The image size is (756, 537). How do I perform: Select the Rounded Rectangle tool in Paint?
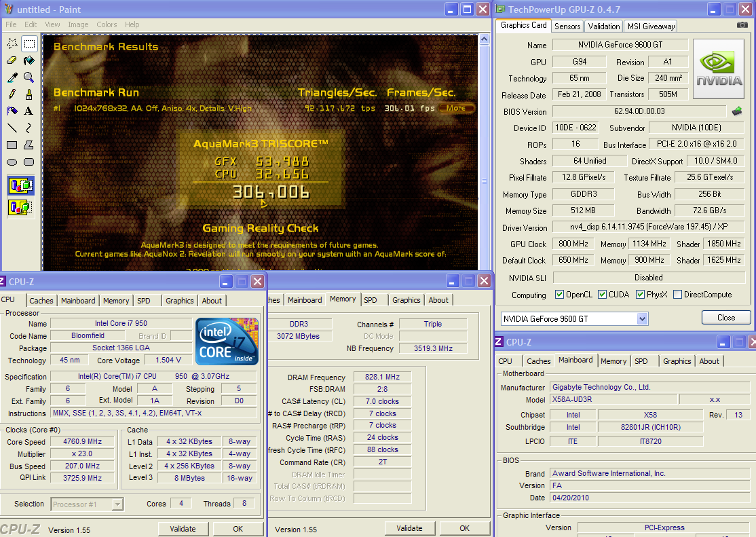click(x=29, y=162)
